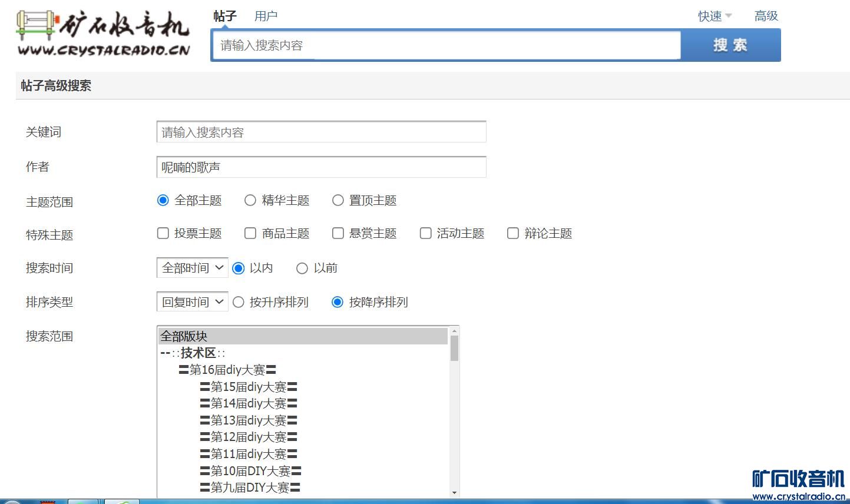This screenshot has width=850, height=504.
Task: Switch to the 帖子 search tab
Action: pyautogui.click(x=225, y=16)
